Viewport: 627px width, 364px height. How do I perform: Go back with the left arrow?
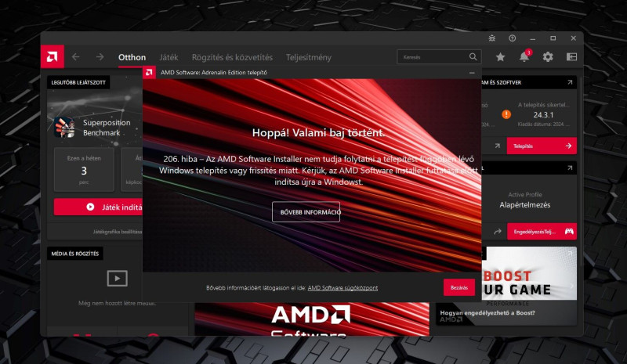75,57
